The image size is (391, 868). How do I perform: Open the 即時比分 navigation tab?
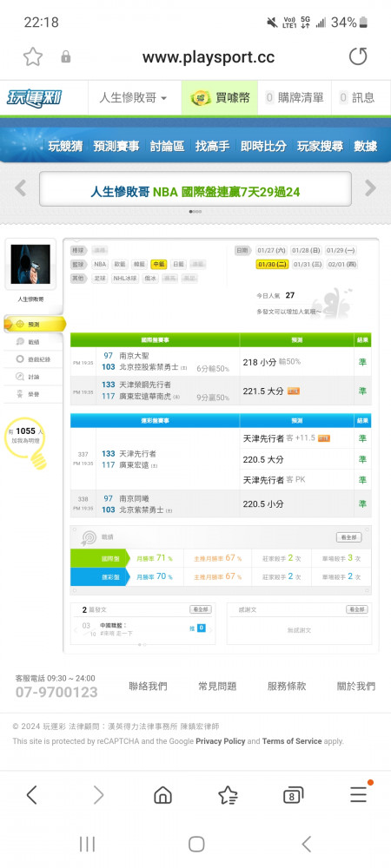[x=263, y=146]
